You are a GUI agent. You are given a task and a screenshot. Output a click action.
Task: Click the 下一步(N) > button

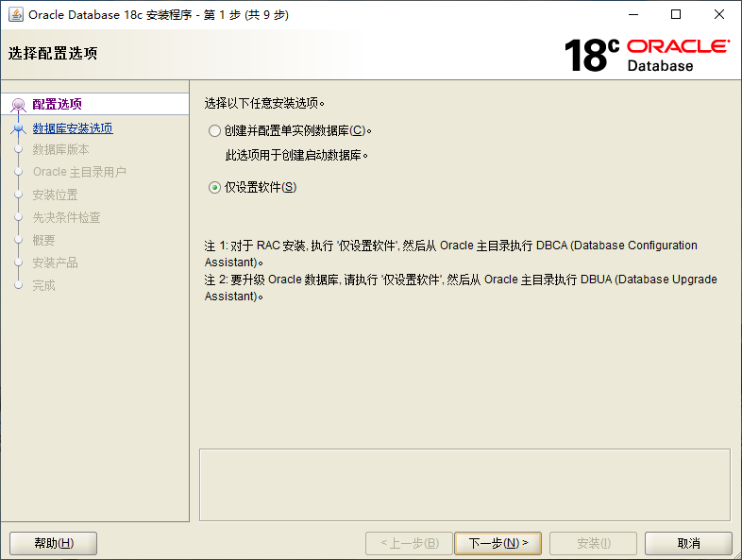[x=497, y=543]
